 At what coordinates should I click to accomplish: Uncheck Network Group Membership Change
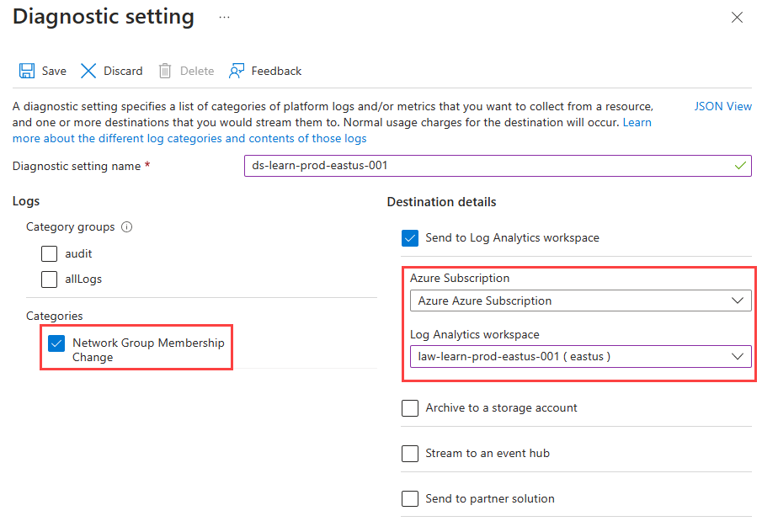(x=56, y=343)
